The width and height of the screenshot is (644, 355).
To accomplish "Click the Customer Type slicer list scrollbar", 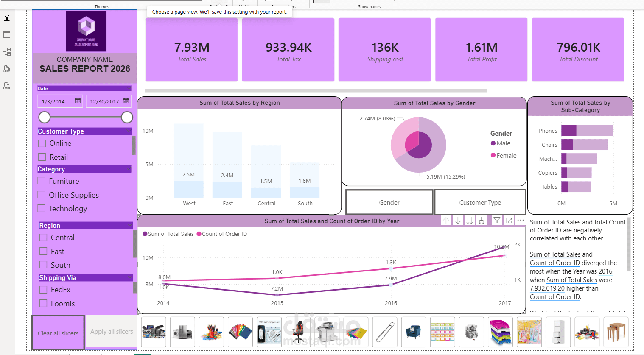I will pyautogui.click(x=134, y=145).
